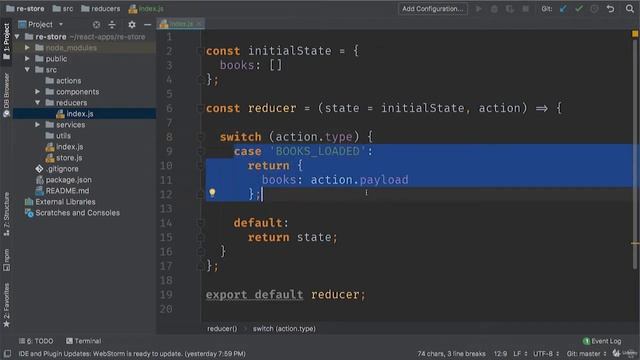Click the collapse all icon in Project panel
This screenshot has width=640, height=360.
tap(112, 24)
